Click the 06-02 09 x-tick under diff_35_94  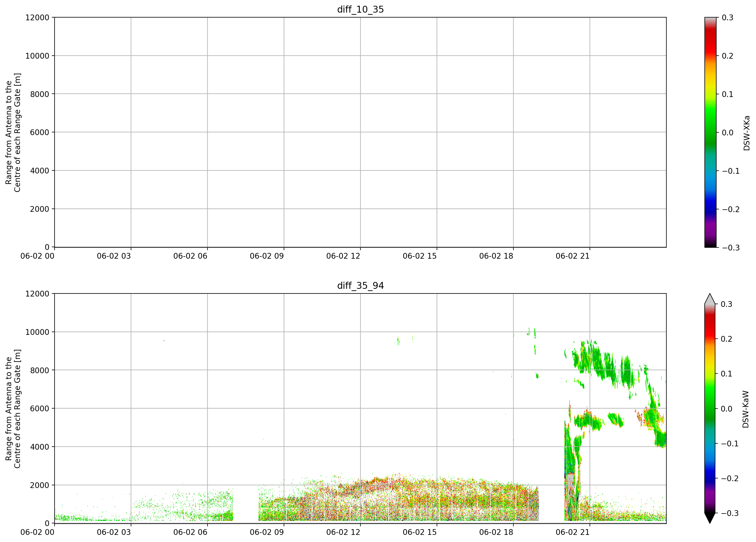click(267, 532)
